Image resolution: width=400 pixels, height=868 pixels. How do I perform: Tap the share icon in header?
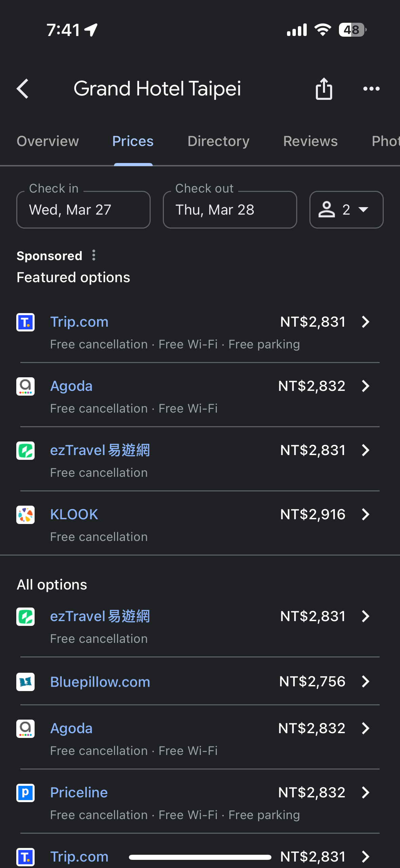324,89
